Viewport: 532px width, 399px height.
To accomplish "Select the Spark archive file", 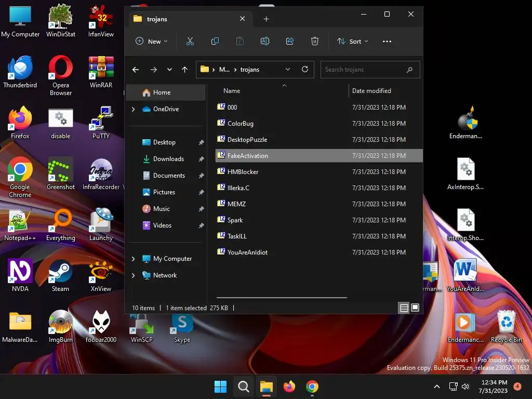I will pyautogui.click(x=319, y=220).
